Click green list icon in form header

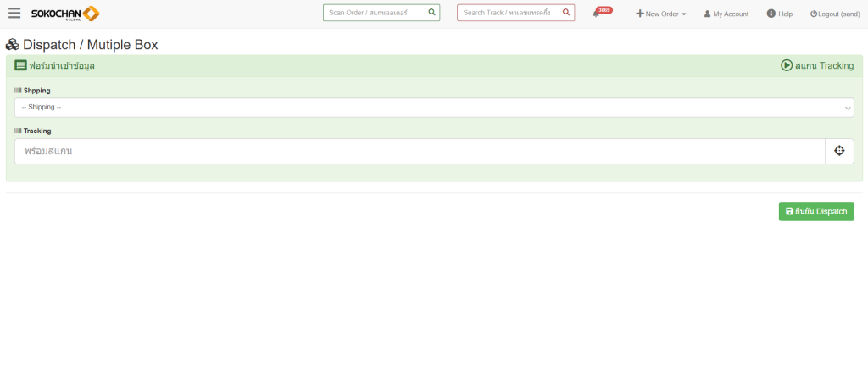(20, 65)
